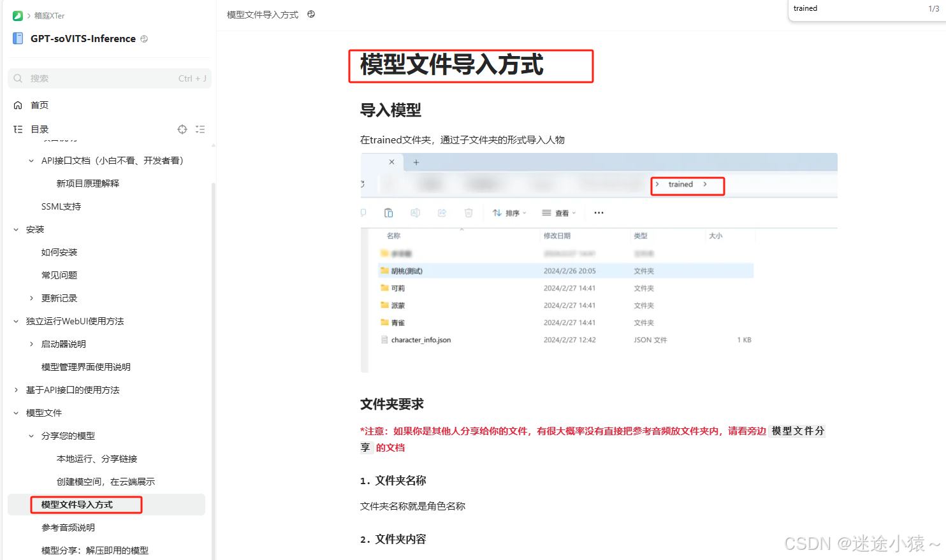Screen dimensions: 946x560
Task: Expand the 更新记录 section
Action: pyautogui.click(x=32, y=298)
